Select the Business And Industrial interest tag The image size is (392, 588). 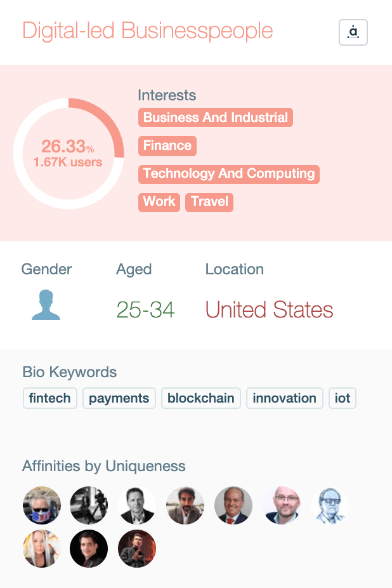coord(216,117)
